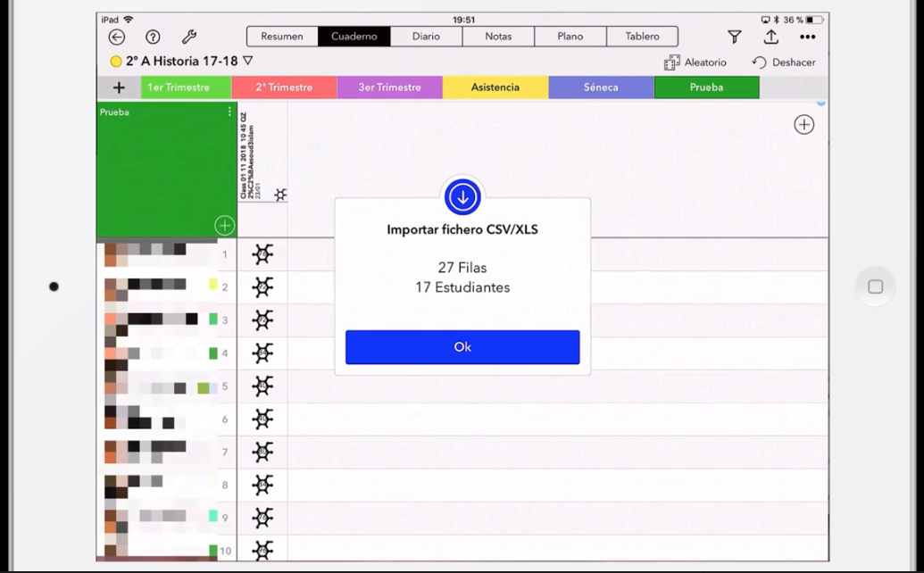Expand the 2º A Historia 17-18 dropdown
This screenshot has height=573, width=924.
pyautogui.click(x=248, y=62)
